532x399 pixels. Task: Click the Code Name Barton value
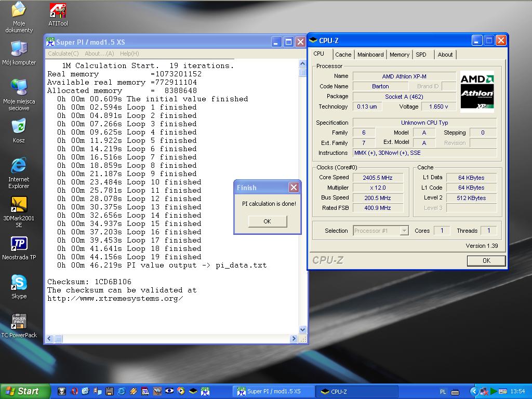coord(380,87)
